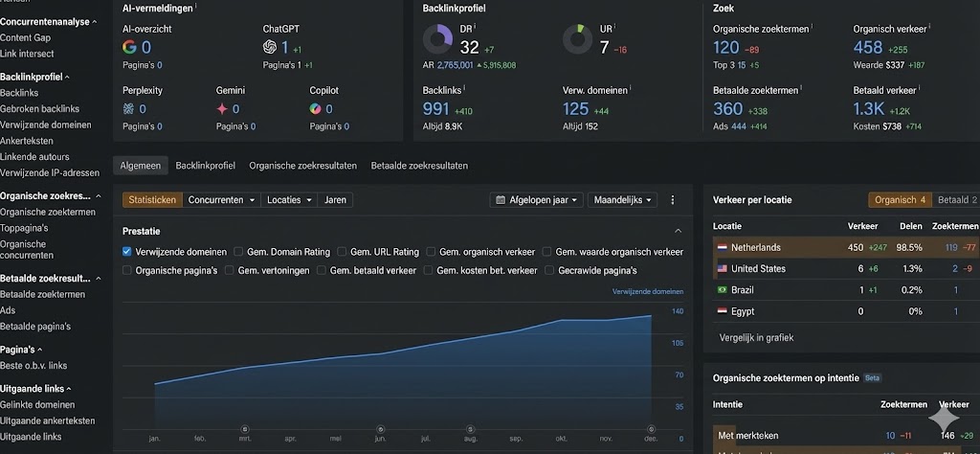Enable the Gem. URL Rating checkbox

click(342, 251)
